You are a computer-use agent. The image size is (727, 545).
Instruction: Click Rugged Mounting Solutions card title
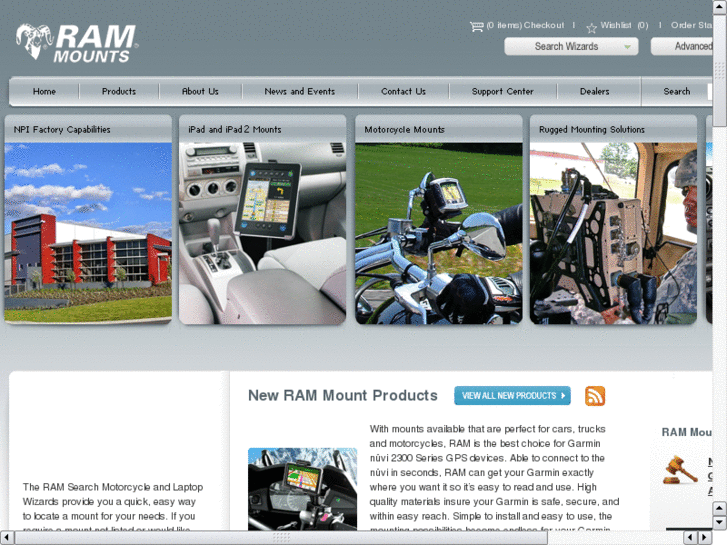click(x=592, y=129)
